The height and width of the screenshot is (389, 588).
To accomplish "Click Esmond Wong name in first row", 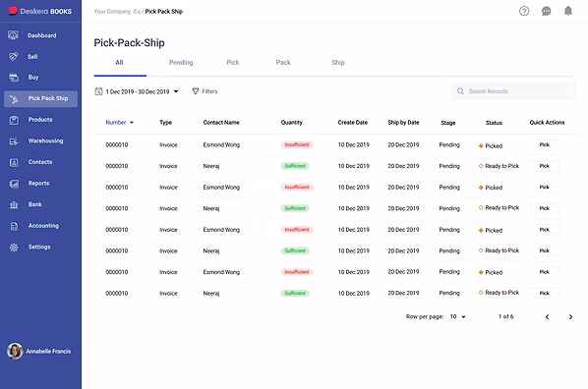I will (221, 145).
